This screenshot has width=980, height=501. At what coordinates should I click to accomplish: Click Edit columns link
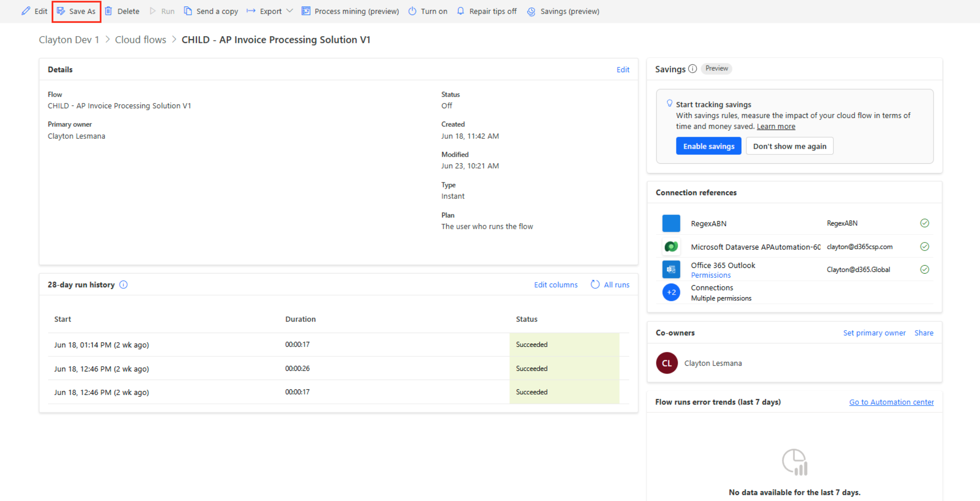(x=556, y=285)
